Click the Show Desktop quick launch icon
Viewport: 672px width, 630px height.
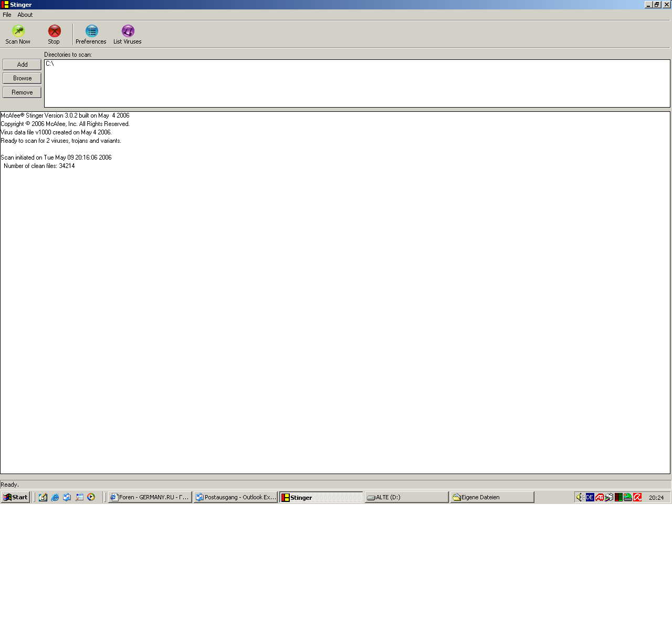pyautogui.click(x=43, y=497)
